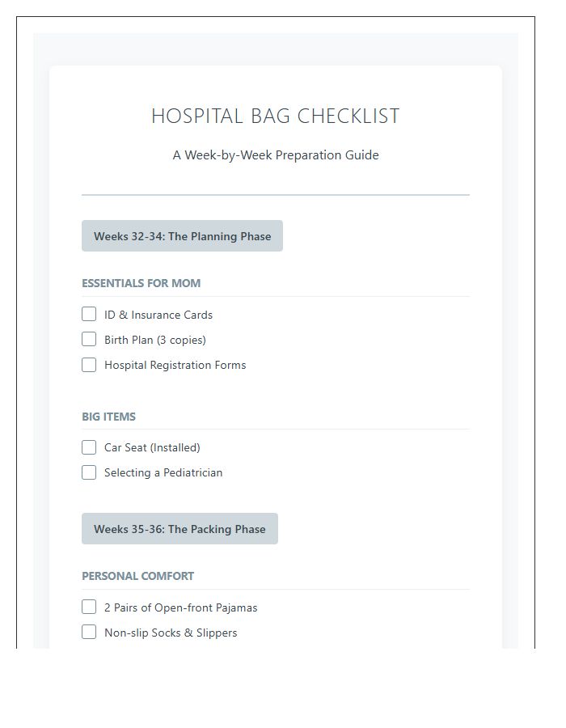
Task: Check the Selecting a Pediatrician checkbox
Action: point(89,472)
